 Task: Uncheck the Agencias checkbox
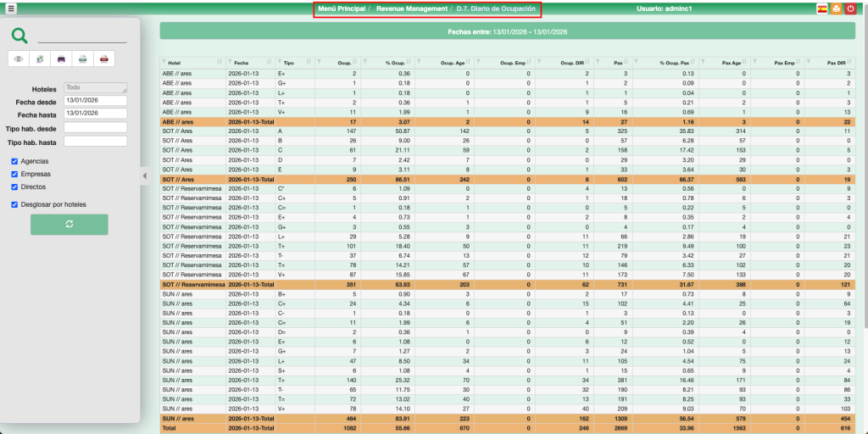[14, 161]
